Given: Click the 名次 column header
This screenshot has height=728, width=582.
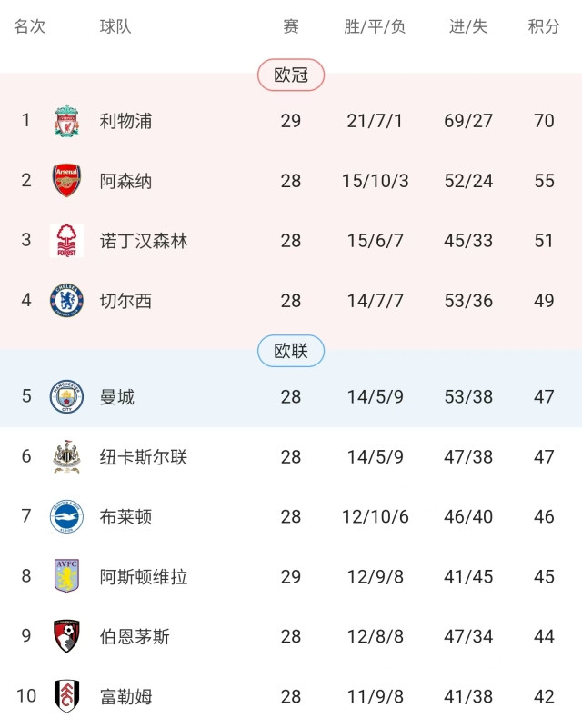Looking at the screenshot, I should pos(30,26).
